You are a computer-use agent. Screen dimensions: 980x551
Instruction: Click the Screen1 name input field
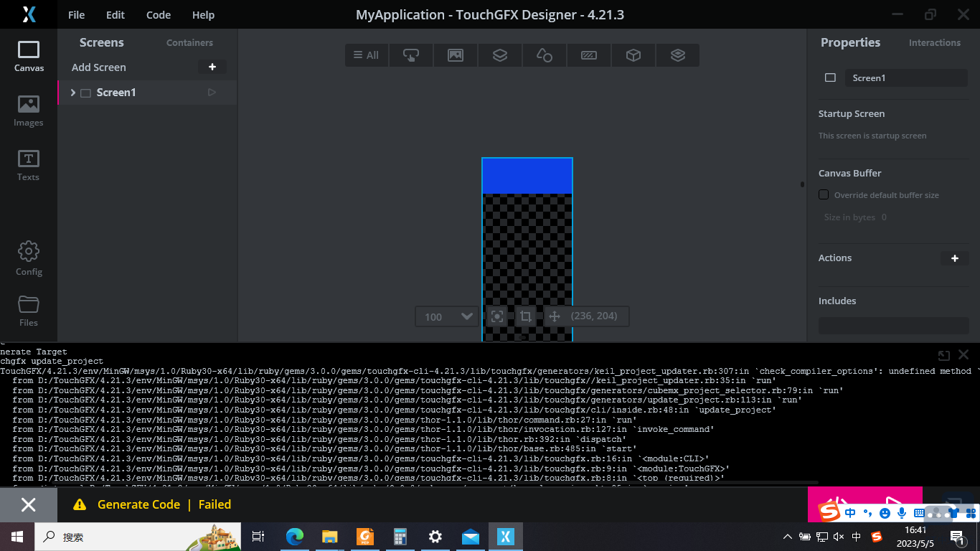point(906,77)
